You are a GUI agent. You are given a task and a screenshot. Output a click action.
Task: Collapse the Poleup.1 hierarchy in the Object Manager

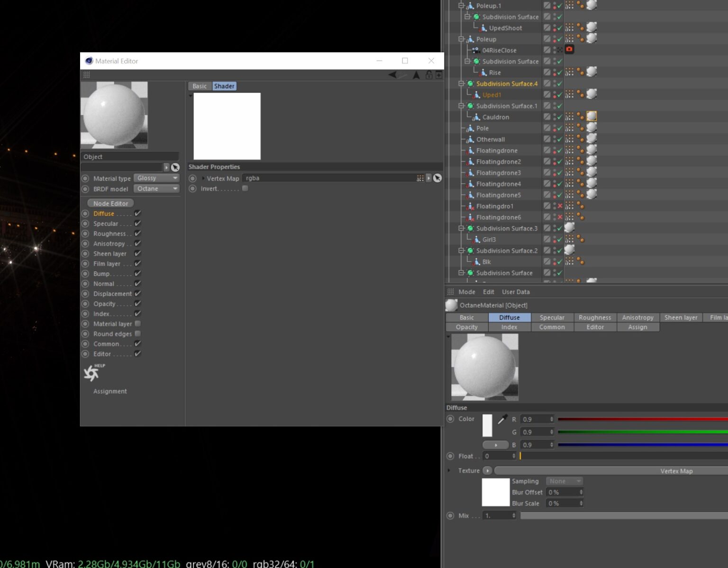(460, 5)
